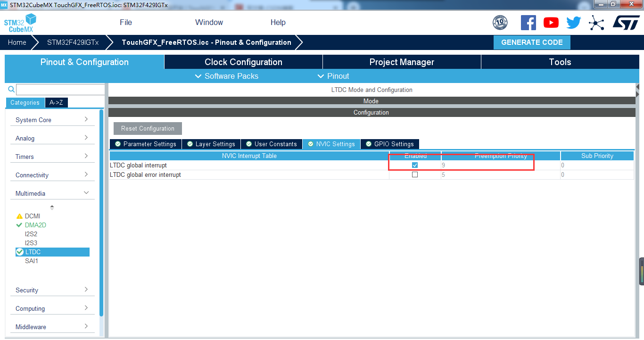Expand the Computing category
This screenshot has height=340, width=644.
[52, 308]
